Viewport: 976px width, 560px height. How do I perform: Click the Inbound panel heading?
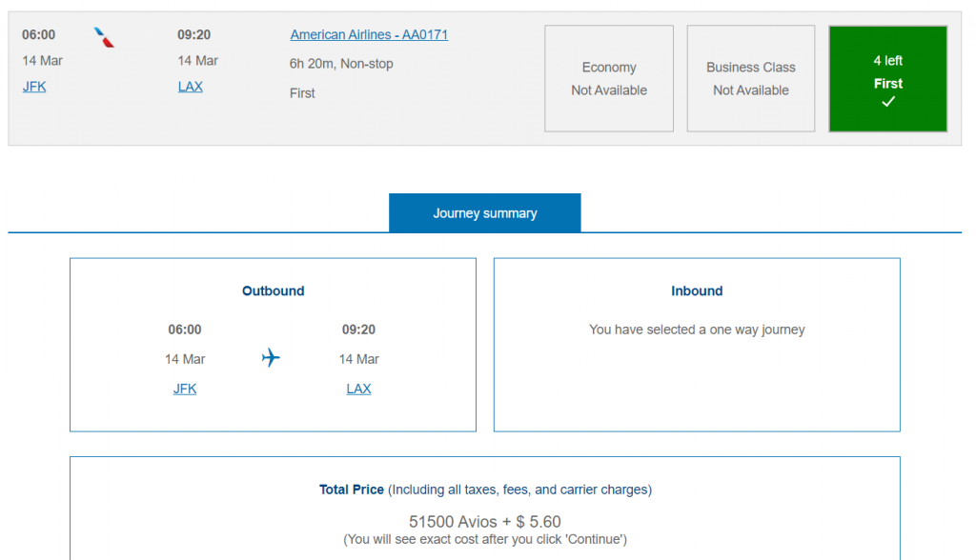[697, 291]
